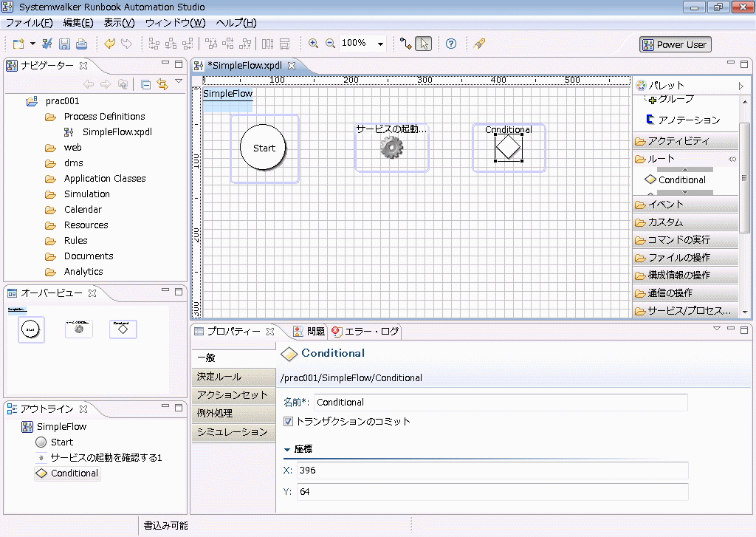Undo the last action with the yellow arrow
Screen dimensions: 756x537
tap(109, 44)
